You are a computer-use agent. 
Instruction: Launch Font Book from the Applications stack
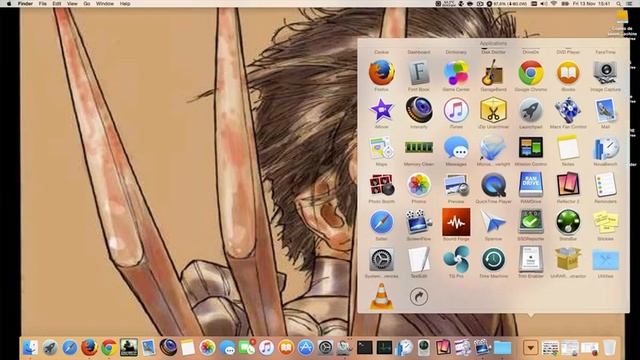[x=419, y=73]
